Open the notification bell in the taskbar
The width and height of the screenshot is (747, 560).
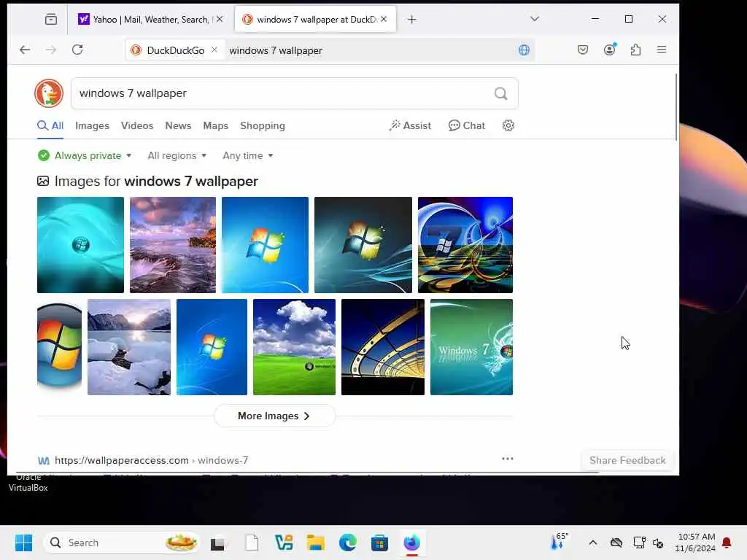click(727, 542)
